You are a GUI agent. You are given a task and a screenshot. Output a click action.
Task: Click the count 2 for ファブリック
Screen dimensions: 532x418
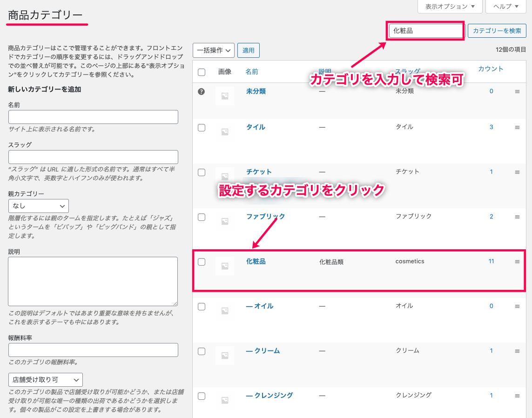click(x=492, y=217)
